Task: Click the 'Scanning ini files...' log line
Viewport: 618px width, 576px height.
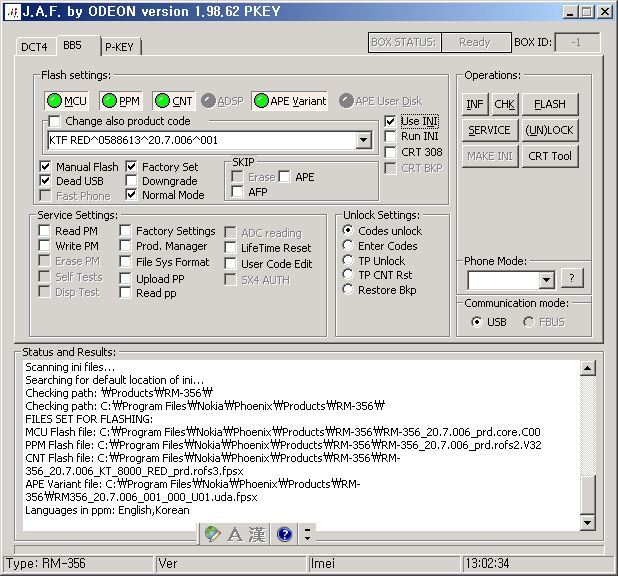Action: click(x=70, y=367)
